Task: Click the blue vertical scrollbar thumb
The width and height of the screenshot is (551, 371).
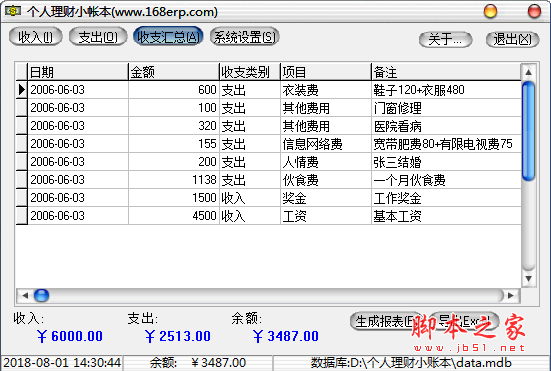Action: 528,131
